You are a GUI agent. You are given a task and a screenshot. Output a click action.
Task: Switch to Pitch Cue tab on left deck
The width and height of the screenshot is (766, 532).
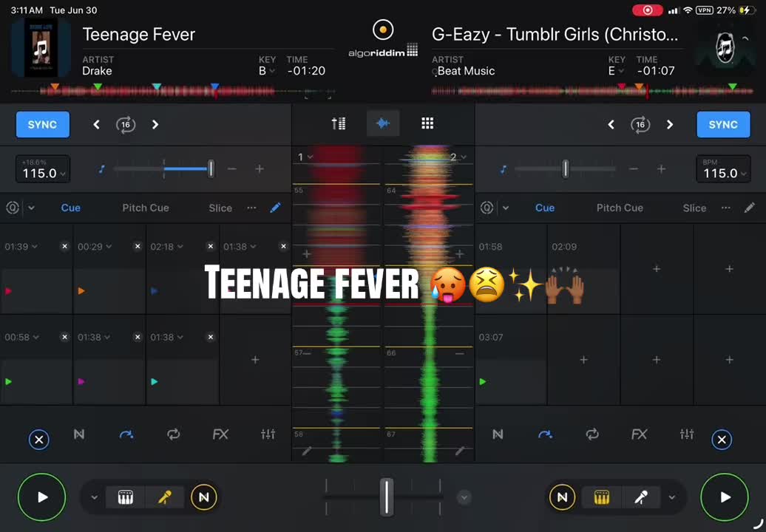[146, 208]
